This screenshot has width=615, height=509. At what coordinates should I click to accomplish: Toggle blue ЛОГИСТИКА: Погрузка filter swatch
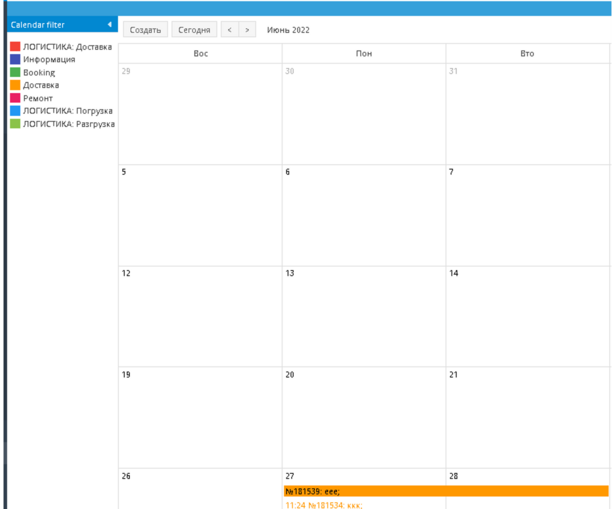[x=15, y=111]
